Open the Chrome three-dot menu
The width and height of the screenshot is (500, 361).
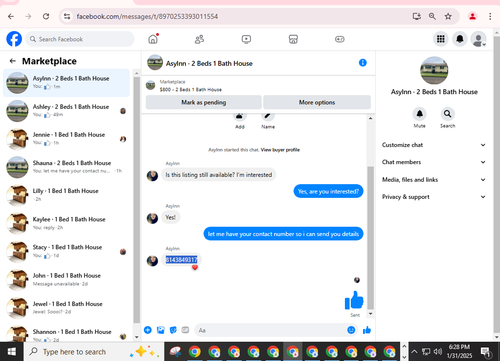[x=490, y=16]
